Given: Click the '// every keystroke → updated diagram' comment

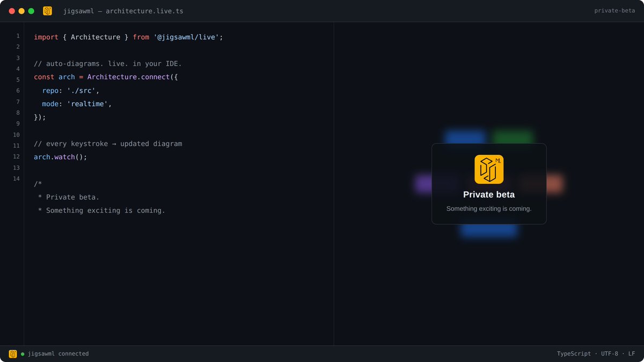Looking at the screenshot, I should tap(108, 144).
